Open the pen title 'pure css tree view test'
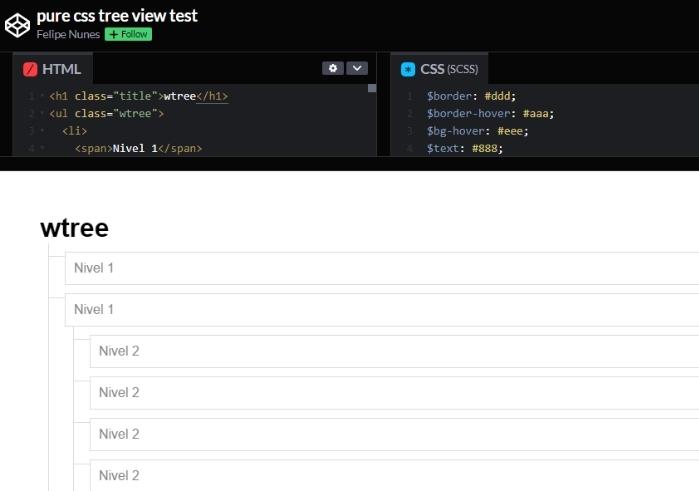Image resolution: width=699 pixels, height=491 pixels. 117,16
